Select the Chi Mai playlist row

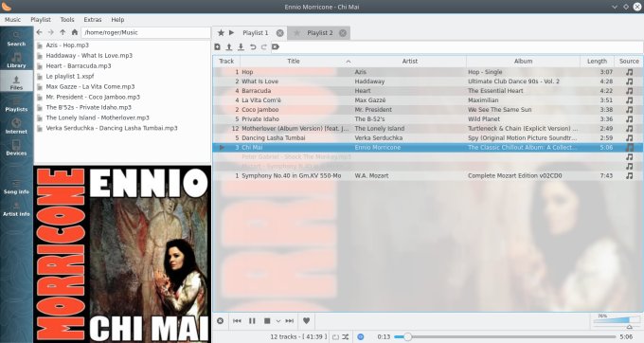(427, 148)
